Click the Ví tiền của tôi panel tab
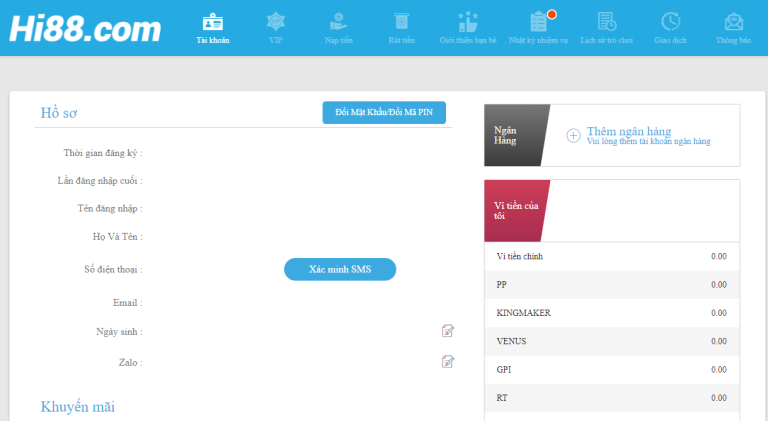 [x=517, y=210]
